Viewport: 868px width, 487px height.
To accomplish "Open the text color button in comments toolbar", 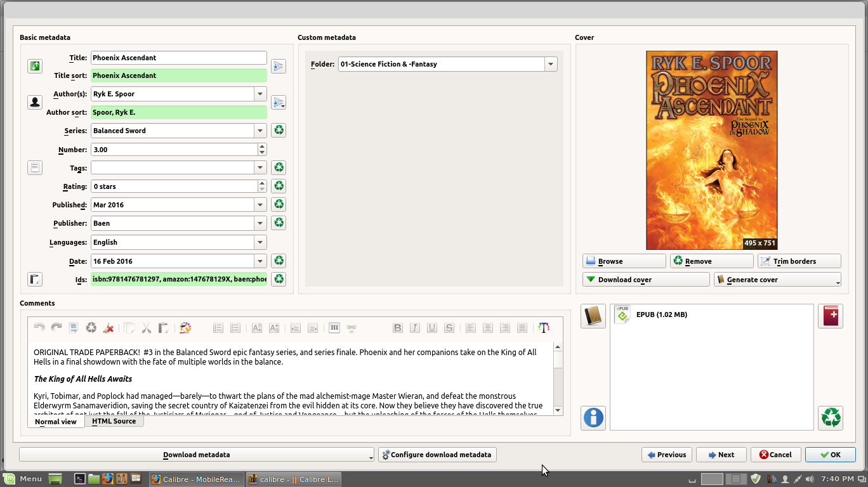I will pyautogui.click(x=543, y=328).
